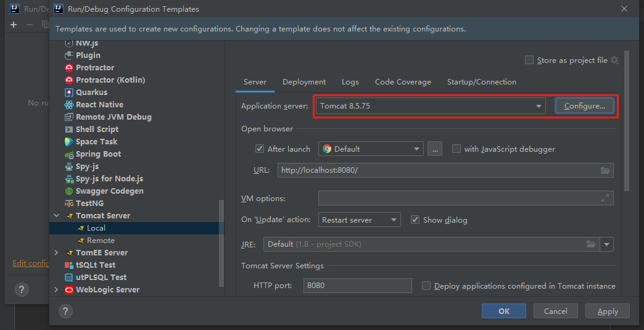Expand the WebLogic Server tree node
The image size is (644, 330).
click(57, 290)
